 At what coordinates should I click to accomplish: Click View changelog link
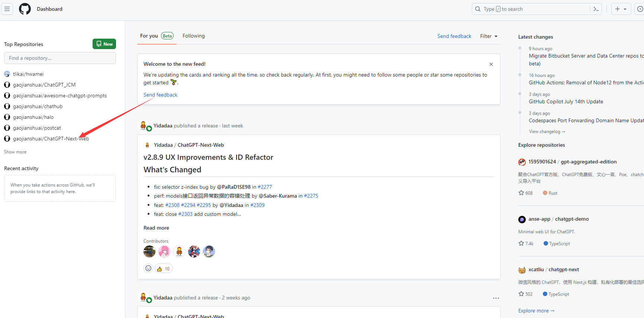pos(547,132)
